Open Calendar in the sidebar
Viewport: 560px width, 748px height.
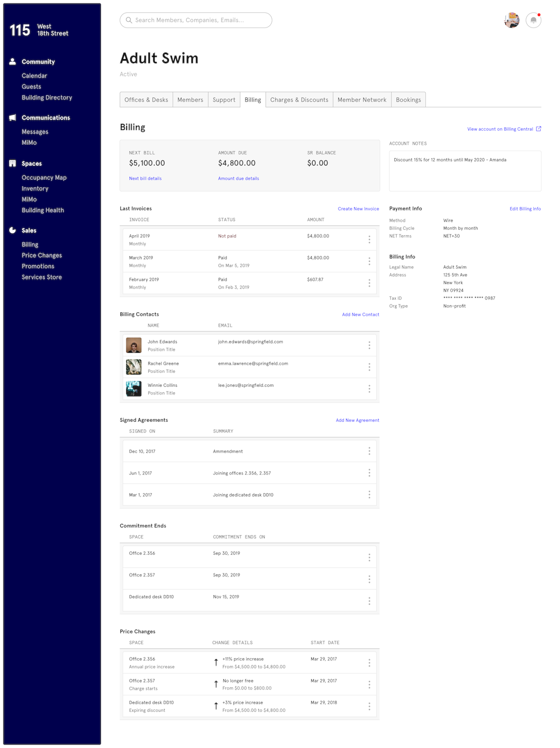click(34, 76)
